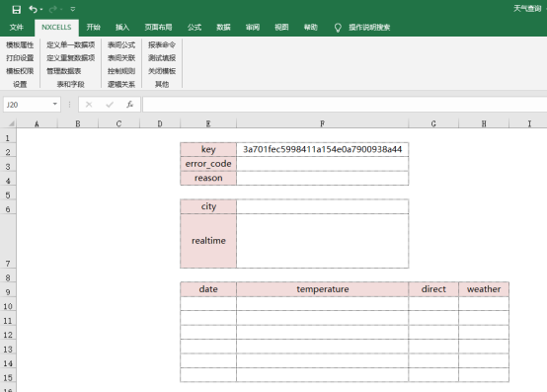Click the 'weather' header cell
This screenshot has width=547, height=392.
tap(484, 289)
